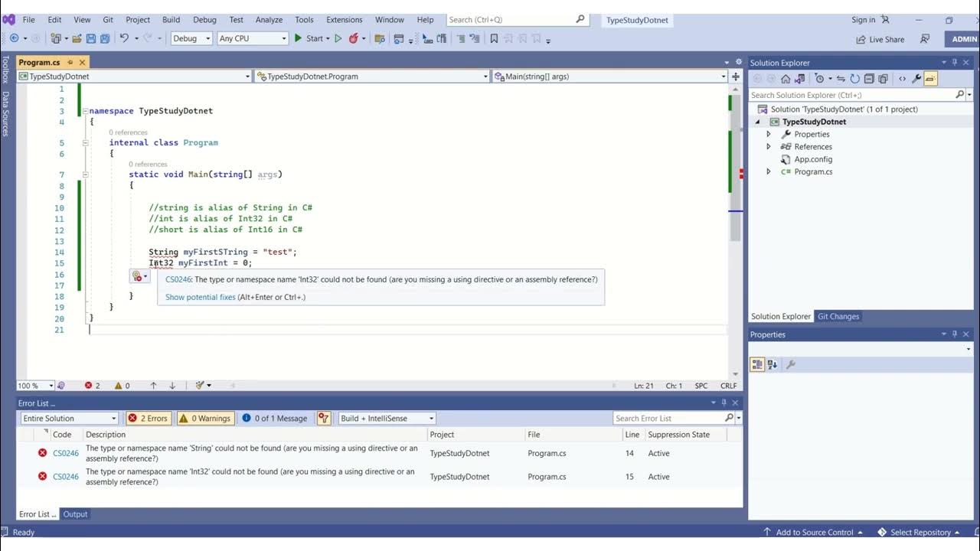The width and height of the screenshot is (980, 551).
Task: Click Sign in
Action: [863, 20]
